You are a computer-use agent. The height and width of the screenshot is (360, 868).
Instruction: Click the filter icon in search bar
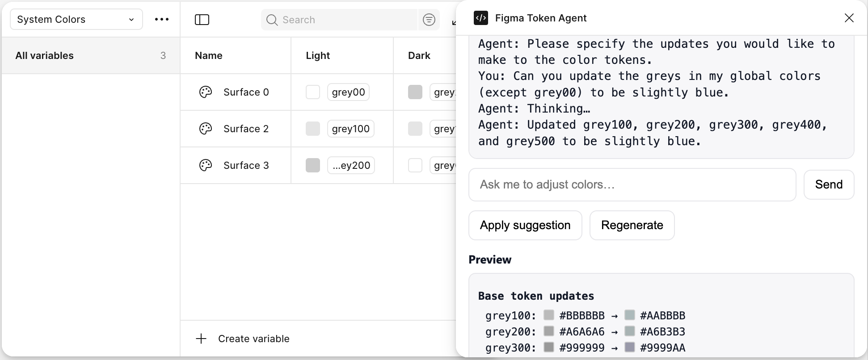pyautogui.click(x=429, y=20)
